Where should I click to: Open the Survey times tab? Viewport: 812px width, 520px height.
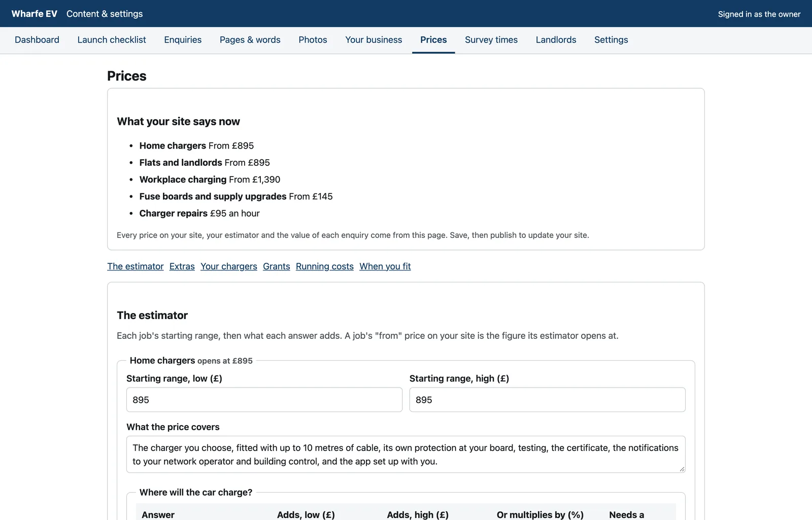(x=491, y=40)
